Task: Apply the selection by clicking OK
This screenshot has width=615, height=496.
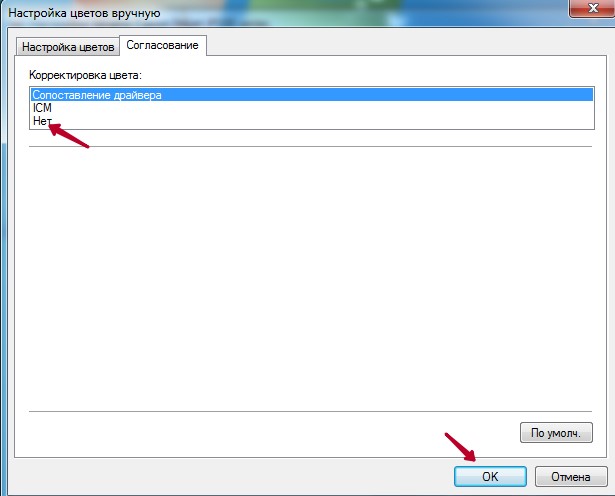Action: click(x=490, y=476)
